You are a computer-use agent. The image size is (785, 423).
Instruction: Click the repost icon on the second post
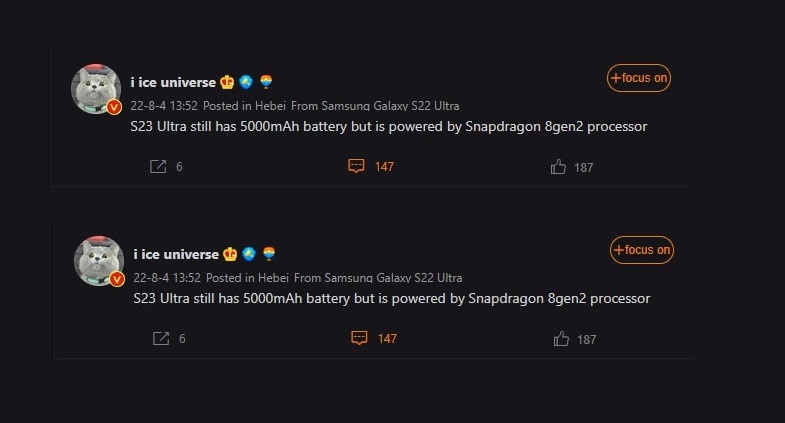[x=161, y=338]
